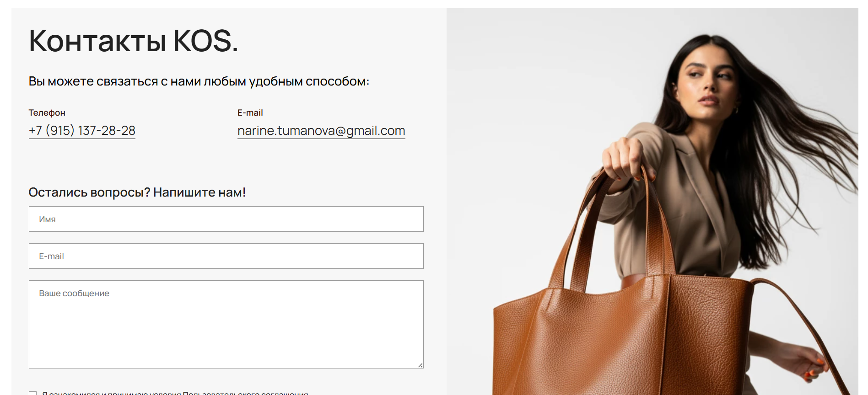
Task: Click the model's face in the photo
Action: (707, 80)
